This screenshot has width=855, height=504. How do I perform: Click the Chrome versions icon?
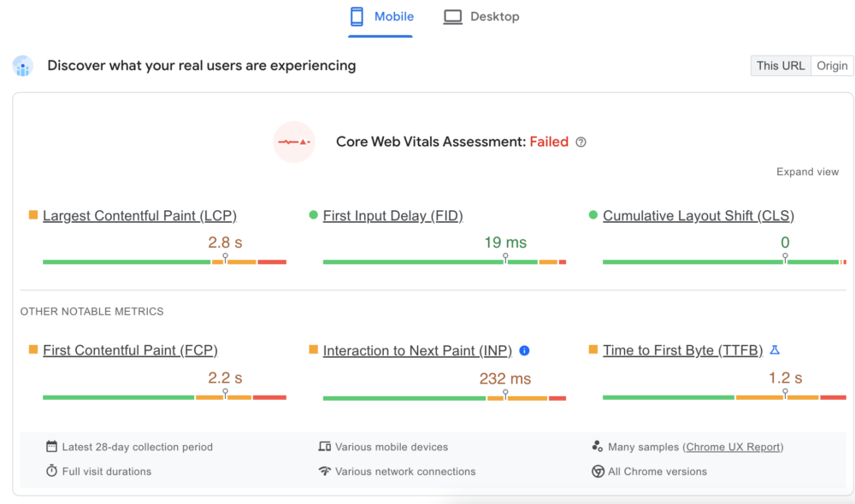click(597, 471)
